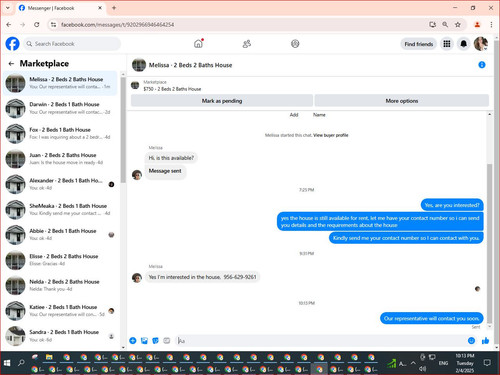Choose a GIF icon in composer
Screen dimensions: 500x375
point(167,340)
